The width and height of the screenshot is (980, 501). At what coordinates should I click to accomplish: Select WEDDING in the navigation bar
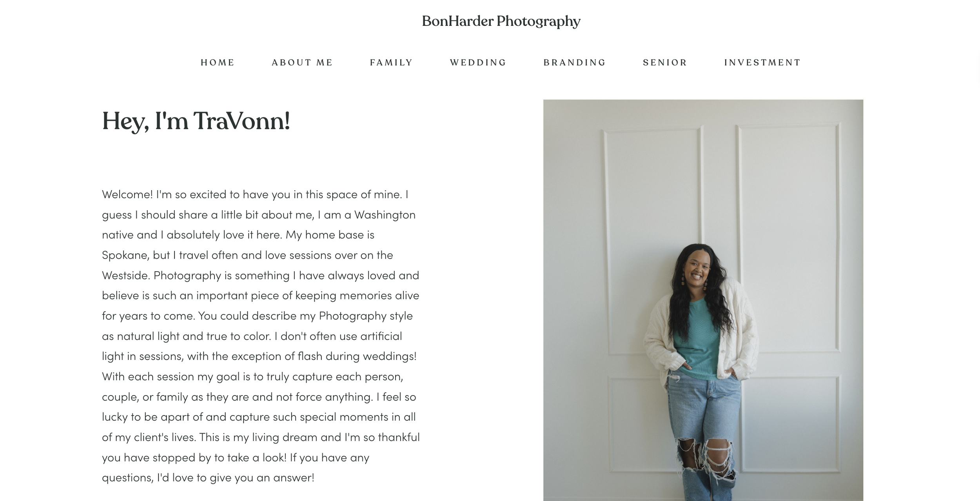[x=478, y=62]
